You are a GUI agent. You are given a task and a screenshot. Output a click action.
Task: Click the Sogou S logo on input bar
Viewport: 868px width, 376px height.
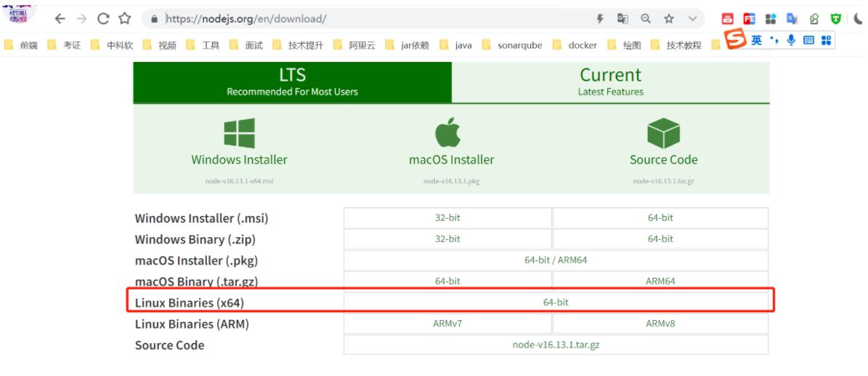click(737, 40)
